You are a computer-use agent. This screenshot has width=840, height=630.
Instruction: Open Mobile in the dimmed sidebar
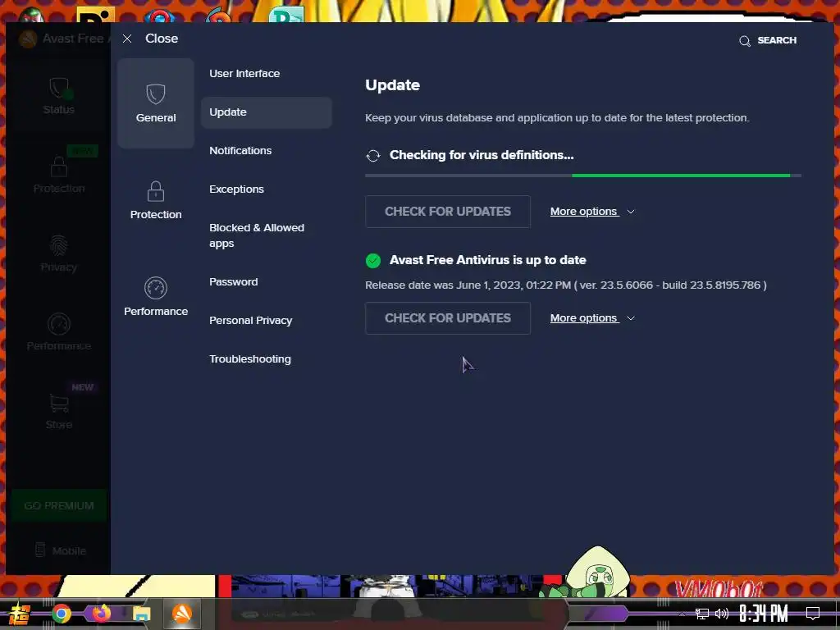60,550
